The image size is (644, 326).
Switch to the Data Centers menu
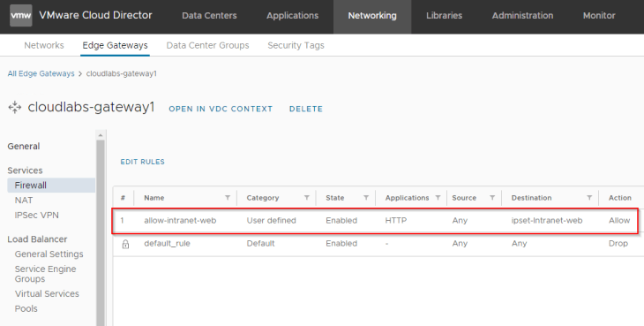click(209, 16)
